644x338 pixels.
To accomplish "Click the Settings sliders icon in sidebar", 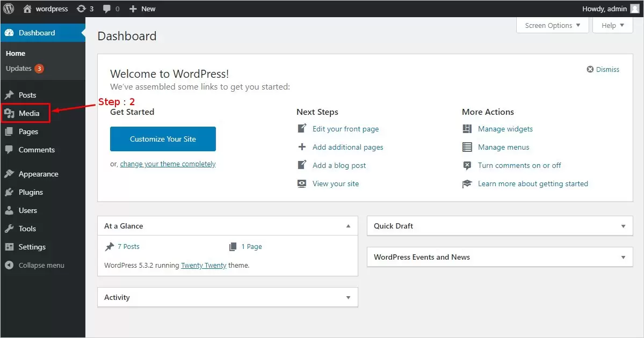I will [9, 247].
